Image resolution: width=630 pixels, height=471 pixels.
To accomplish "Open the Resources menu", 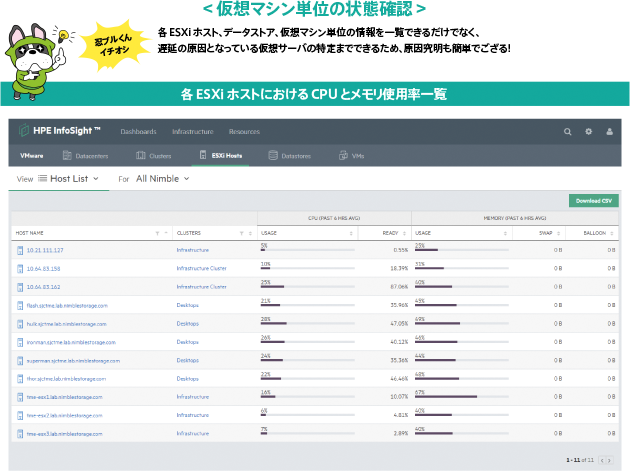I will [244, 132].
